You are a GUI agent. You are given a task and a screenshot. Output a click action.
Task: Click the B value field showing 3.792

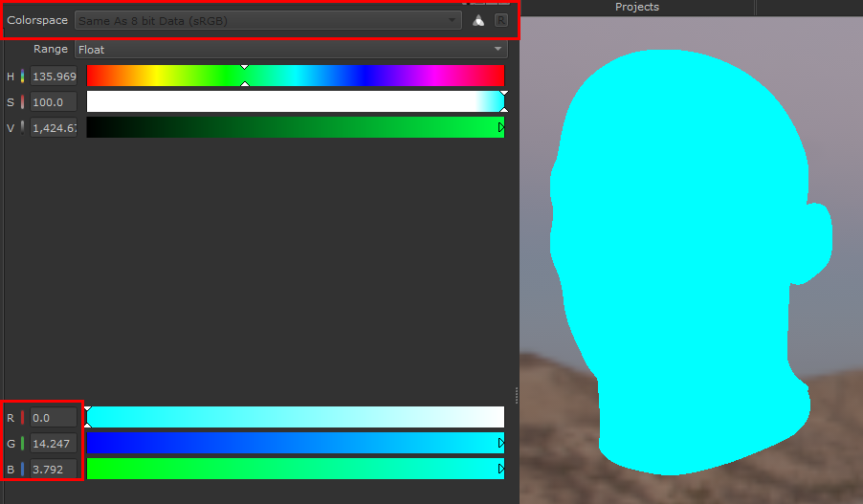[54, 469]
